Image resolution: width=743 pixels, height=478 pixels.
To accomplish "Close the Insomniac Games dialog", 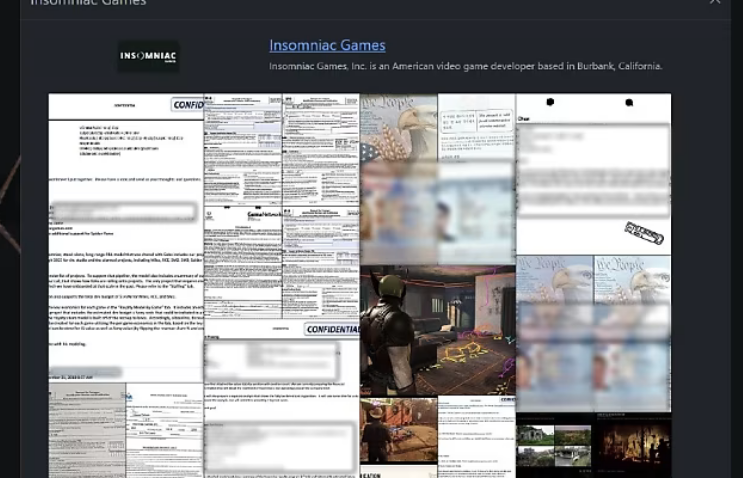I will (714, 3).
